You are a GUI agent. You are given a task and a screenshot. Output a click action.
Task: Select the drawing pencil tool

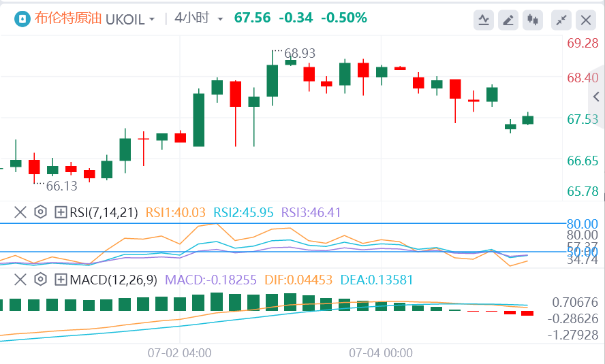tap(508, 20)
